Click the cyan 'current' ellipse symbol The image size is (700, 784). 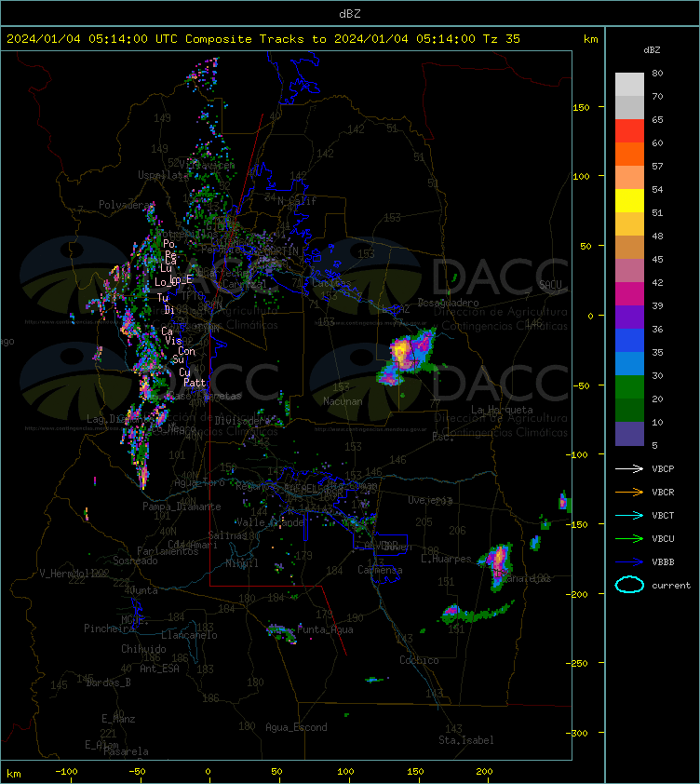click(x=629, y=585)
